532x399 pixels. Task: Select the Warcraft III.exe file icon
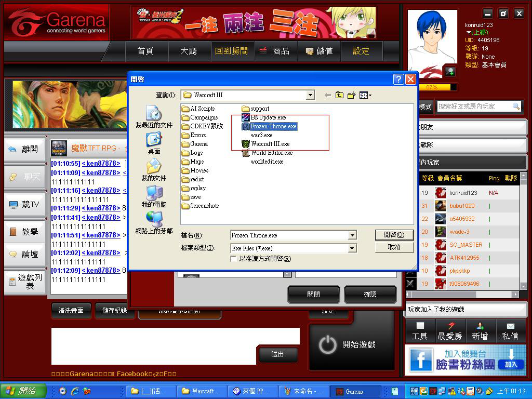pyautogui.click(x=246, y=144)
